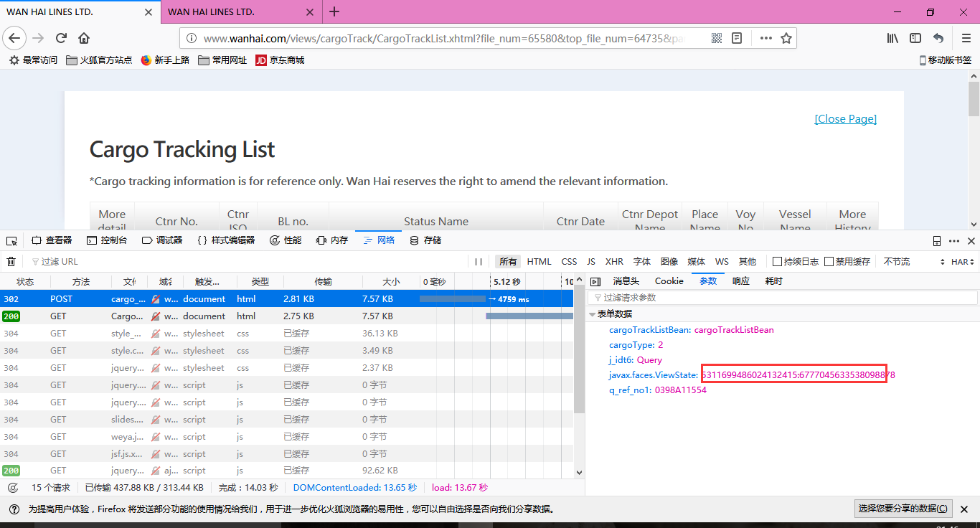Open the 内存 memory tab
The image size is (980, 528).
pos(332,240)
